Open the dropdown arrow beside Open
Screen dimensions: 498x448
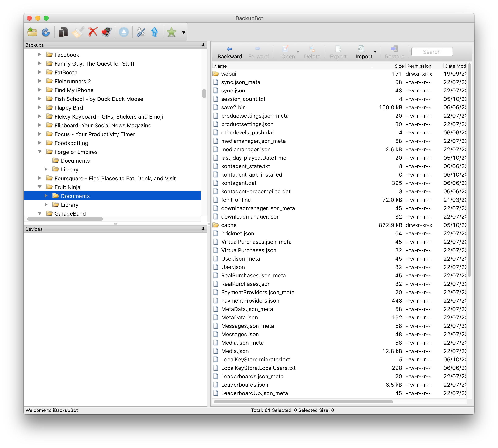(x=298, y=52)
